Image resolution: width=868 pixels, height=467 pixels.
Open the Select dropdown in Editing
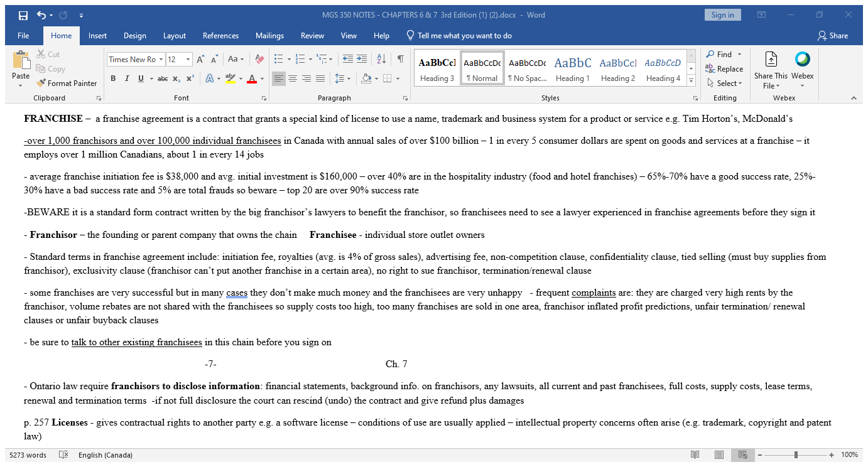coord(724,83)
